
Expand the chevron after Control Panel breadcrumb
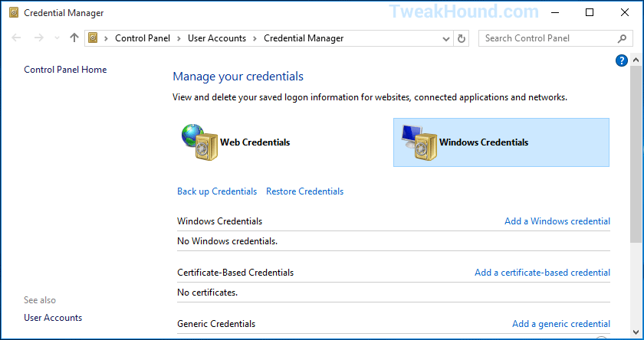[x=179, y=38]
